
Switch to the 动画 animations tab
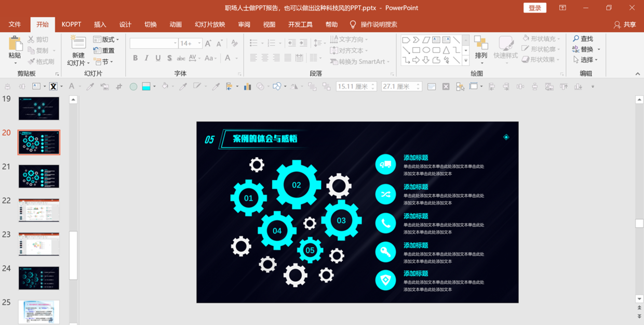point(176,24)
